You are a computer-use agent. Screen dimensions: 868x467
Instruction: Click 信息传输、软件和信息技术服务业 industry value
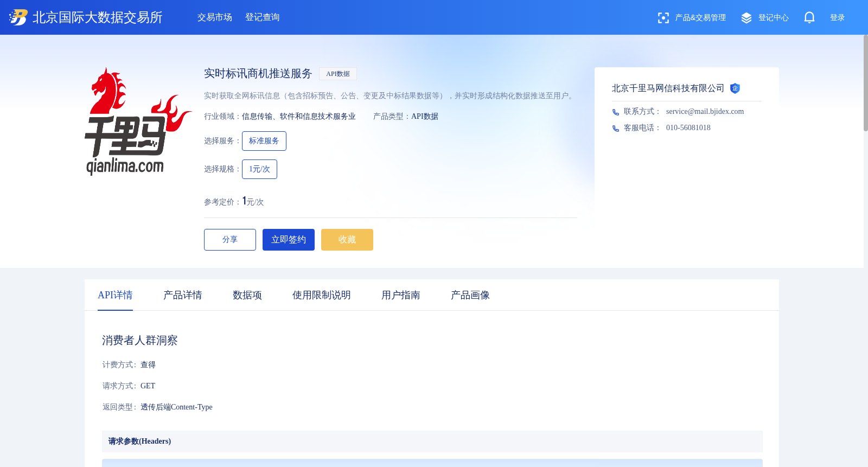(x=299, y=117)
